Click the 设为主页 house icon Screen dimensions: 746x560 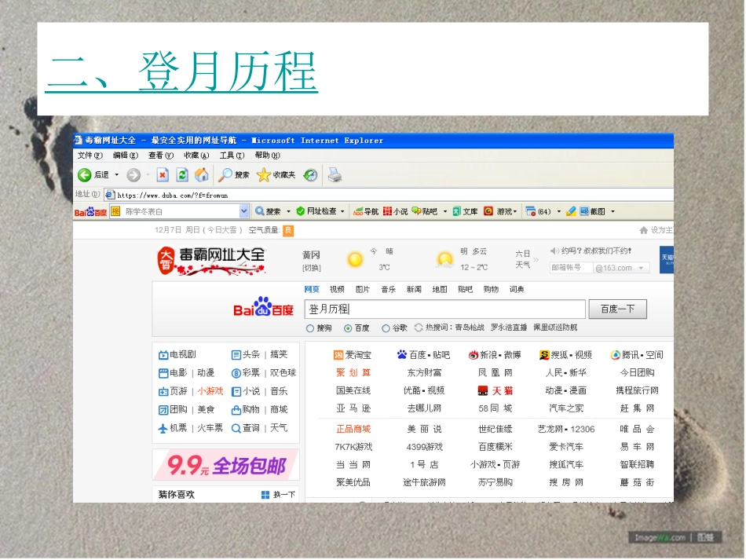click(643, 230)
